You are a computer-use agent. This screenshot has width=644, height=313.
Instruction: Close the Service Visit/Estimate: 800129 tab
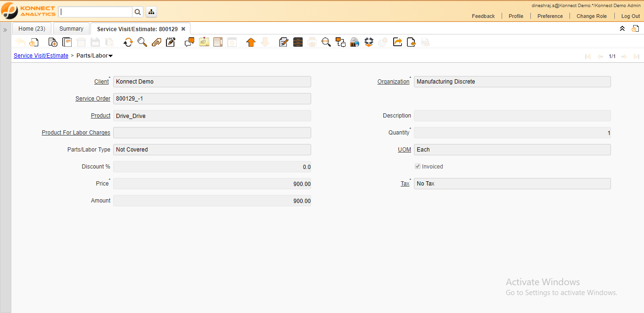(183, 29)
